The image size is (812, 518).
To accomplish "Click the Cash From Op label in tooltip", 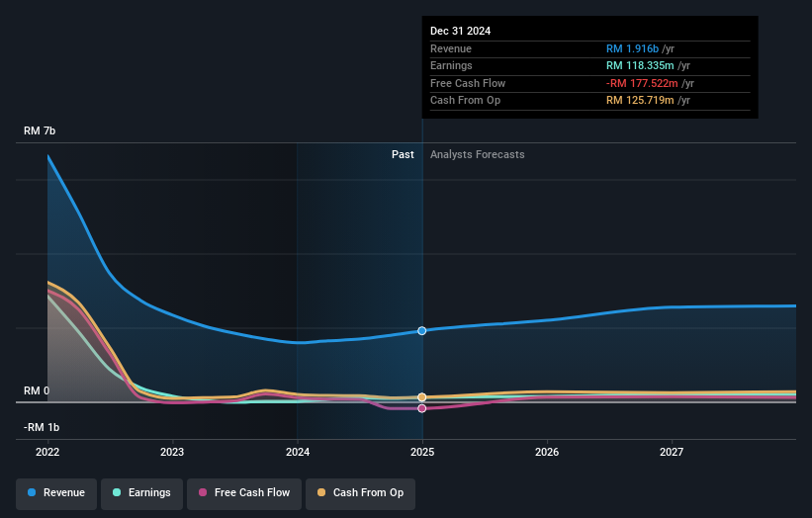I will tap(465, 101).
